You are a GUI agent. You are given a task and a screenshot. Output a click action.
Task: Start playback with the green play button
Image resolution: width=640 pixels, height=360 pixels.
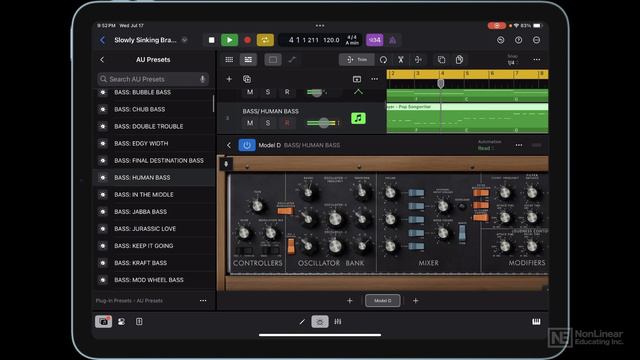[229, 40]
